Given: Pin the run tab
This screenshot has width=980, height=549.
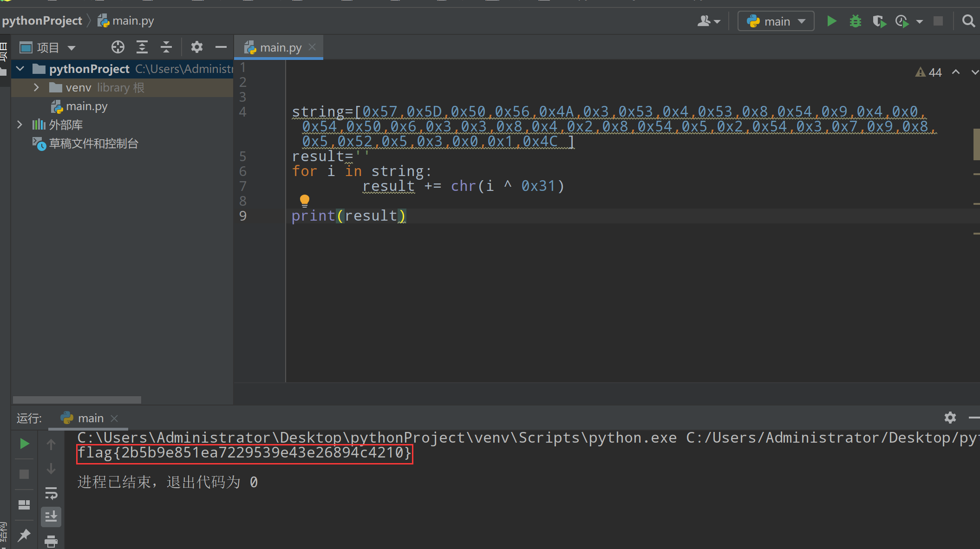Looking at the screenshot, I should (24, 536).
